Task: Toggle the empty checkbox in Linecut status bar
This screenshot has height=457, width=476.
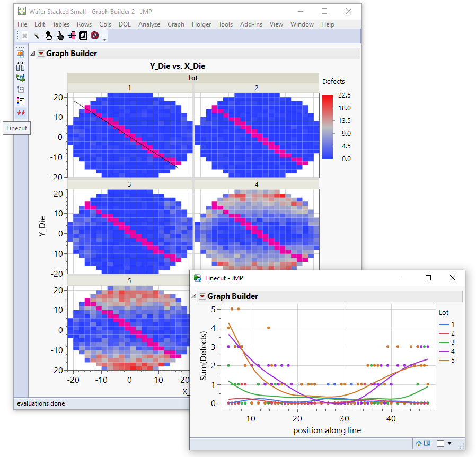Action: pos(440,443)
